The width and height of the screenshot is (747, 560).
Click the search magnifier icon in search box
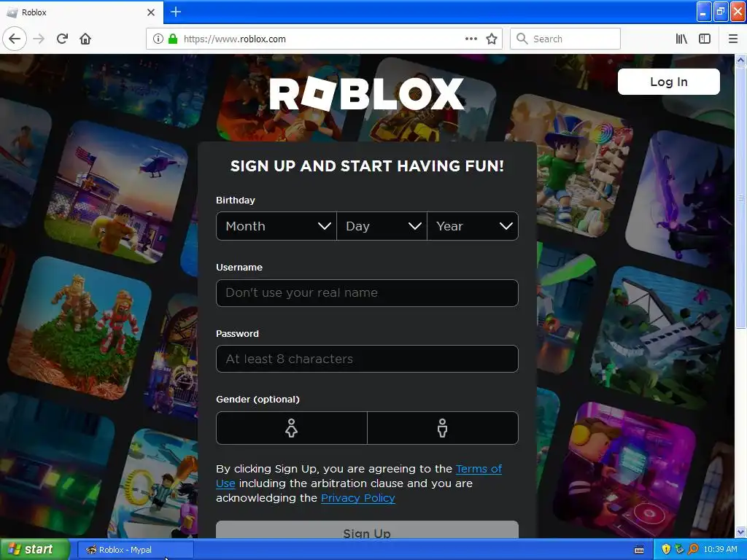point(522,39)
